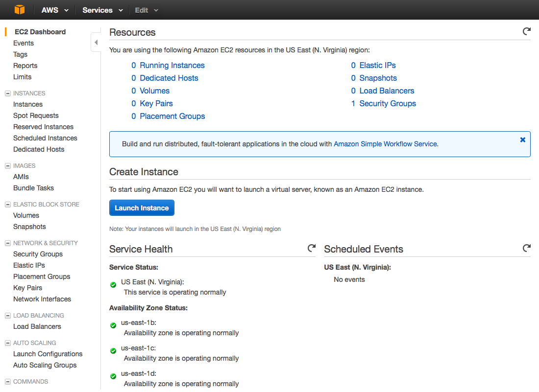Screen dimensions: 539x392
Task: Open the Load Balancers resource link
Action: point(387,91)
